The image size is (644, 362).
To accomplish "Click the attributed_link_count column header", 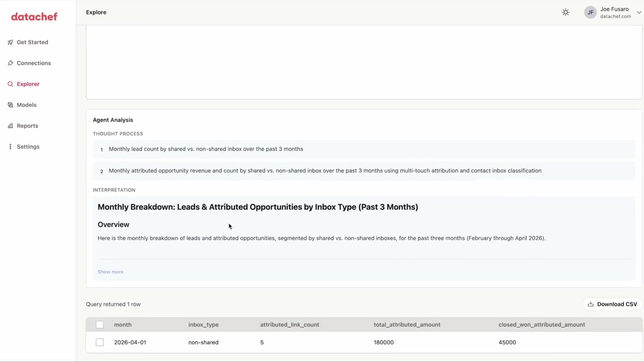I will coord(289,325).
